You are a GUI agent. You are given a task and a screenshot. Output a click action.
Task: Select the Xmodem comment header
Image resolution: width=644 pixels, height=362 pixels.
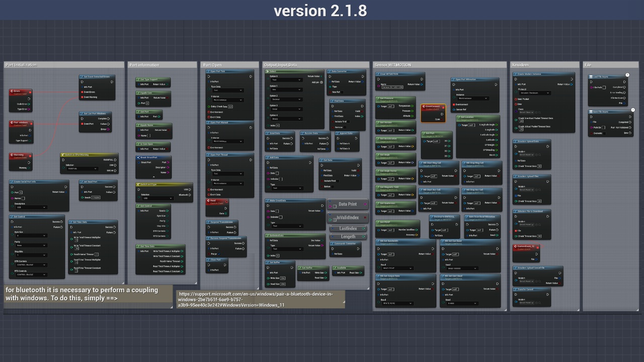tap(545, 65)
